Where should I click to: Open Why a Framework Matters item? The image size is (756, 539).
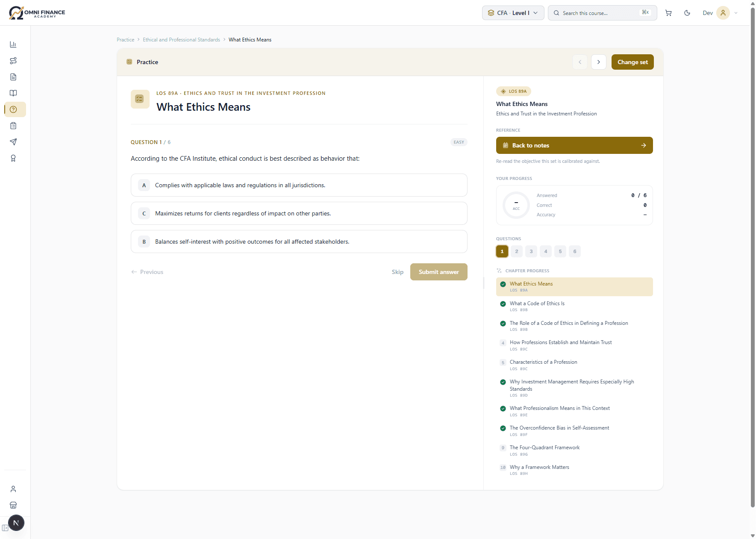(574, 470)
